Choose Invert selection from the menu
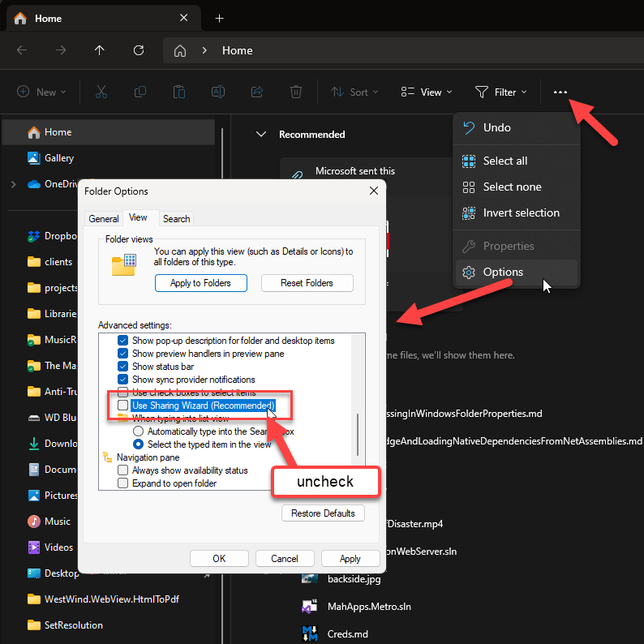This screenshot has height=644, width=644. click(517, 213)
